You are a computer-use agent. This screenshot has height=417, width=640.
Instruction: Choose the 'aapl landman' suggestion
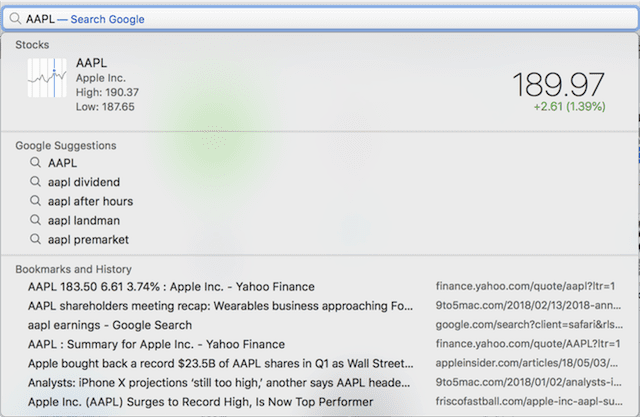click(85, 220)
